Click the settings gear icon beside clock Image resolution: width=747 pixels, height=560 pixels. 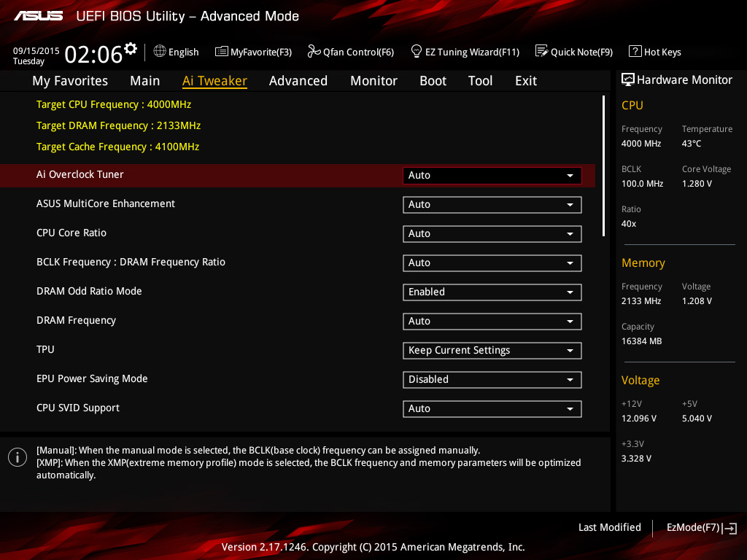(x=131, y=49)
